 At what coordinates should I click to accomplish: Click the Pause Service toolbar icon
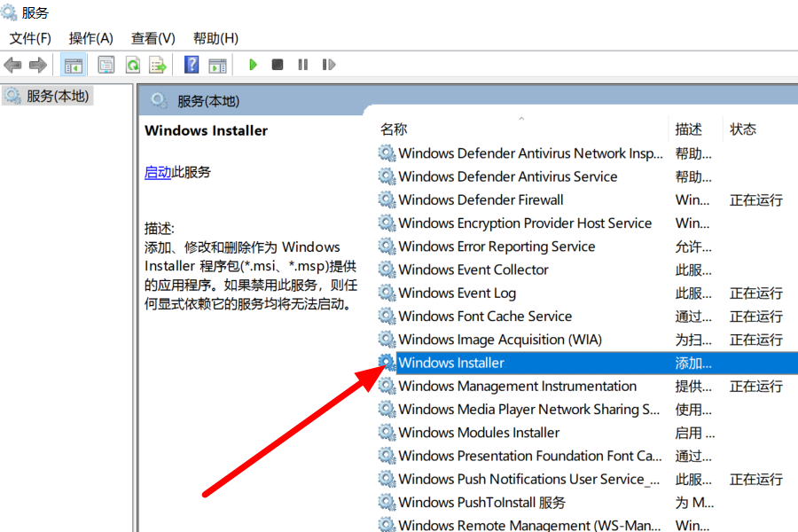[x=303, y=65]
